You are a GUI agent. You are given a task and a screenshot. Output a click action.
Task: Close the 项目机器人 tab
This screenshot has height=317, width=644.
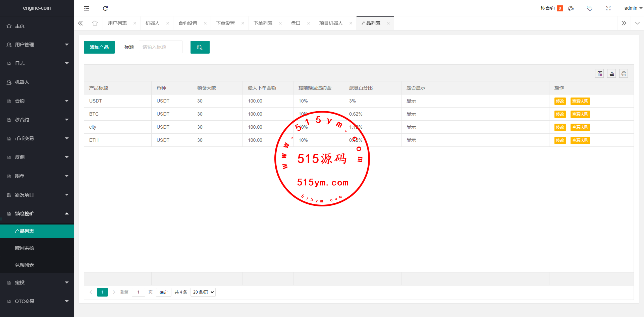351,23
